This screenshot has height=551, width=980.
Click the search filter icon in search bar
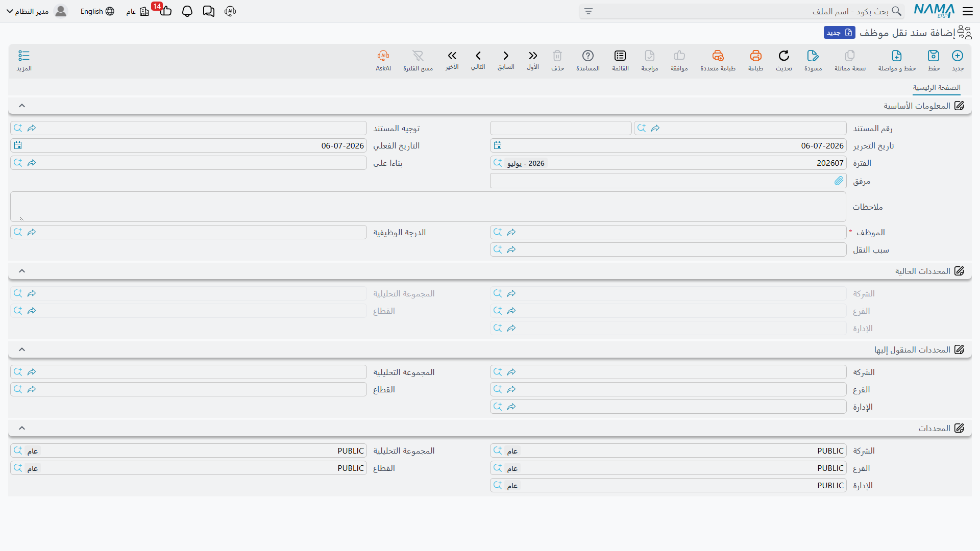[x=589, y=11]
